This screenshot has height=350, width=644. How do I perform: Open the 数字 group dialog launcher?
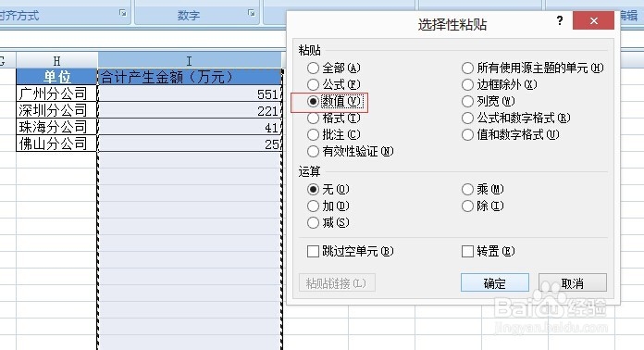click(252, 13)
